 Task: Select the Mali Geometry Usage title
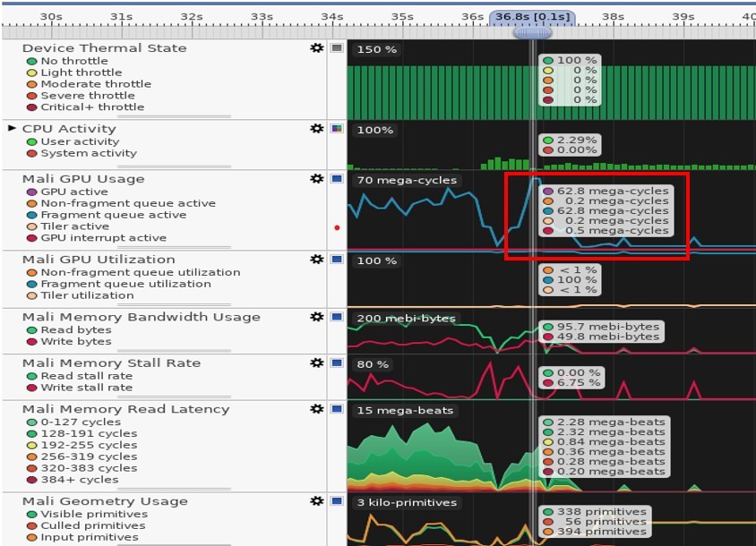click(105, 500)
